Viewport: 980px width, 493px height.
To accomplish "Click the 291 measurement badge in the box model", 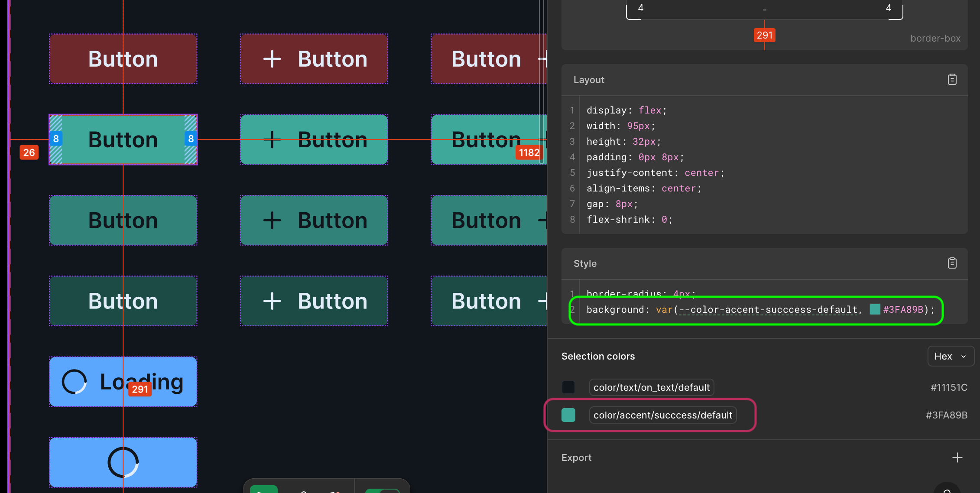I will [x=764, y=35].
